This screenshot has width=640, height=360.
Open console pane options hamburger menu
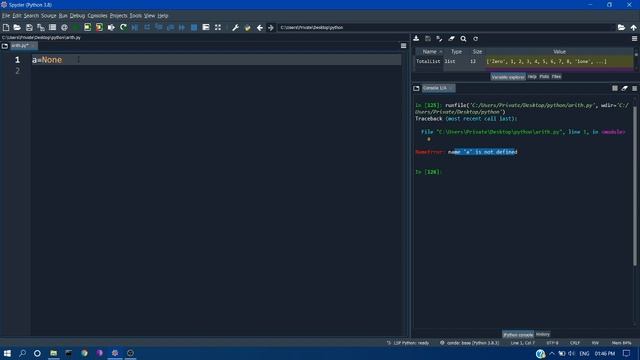click(634, 88)
